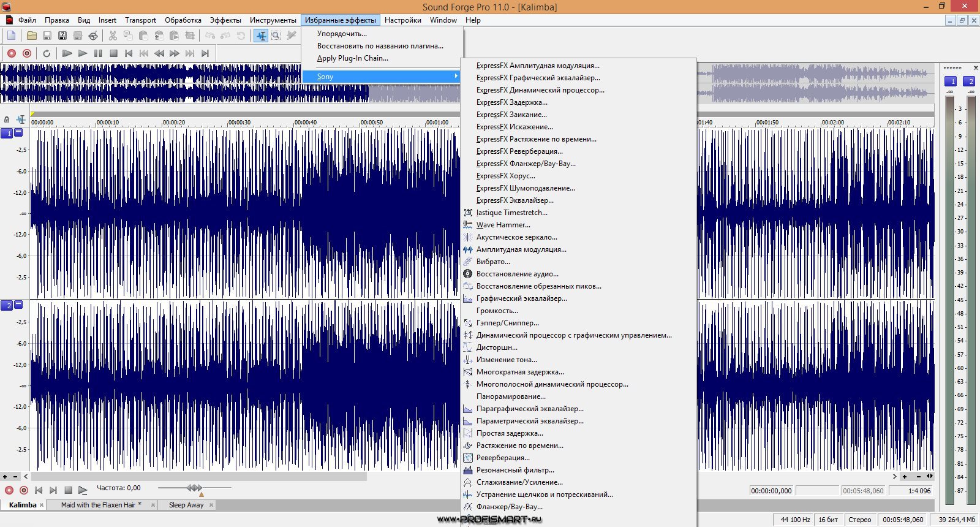Toggle meter channel 2 button
Image resolution: width=980 pixels, height=527 pixels.
(x=969, y=81)
